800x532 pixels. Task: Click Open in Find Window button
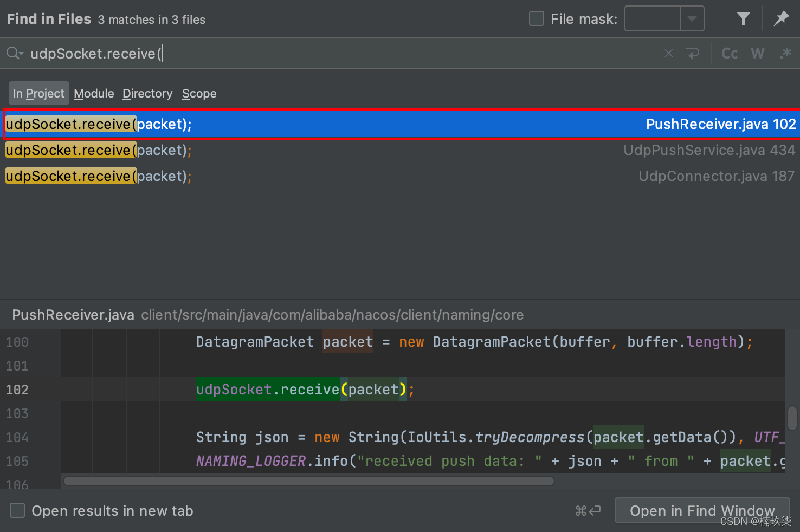(x=702, y=510)
